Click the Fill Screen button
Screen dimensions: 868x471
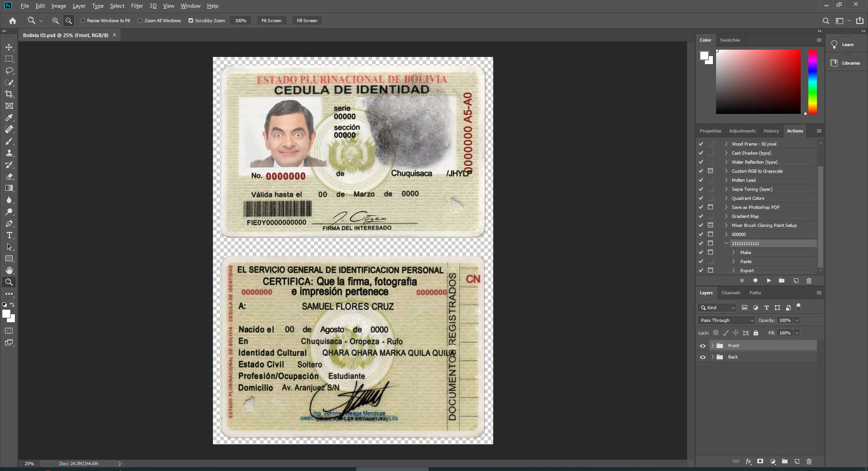[x=307, y=21]
